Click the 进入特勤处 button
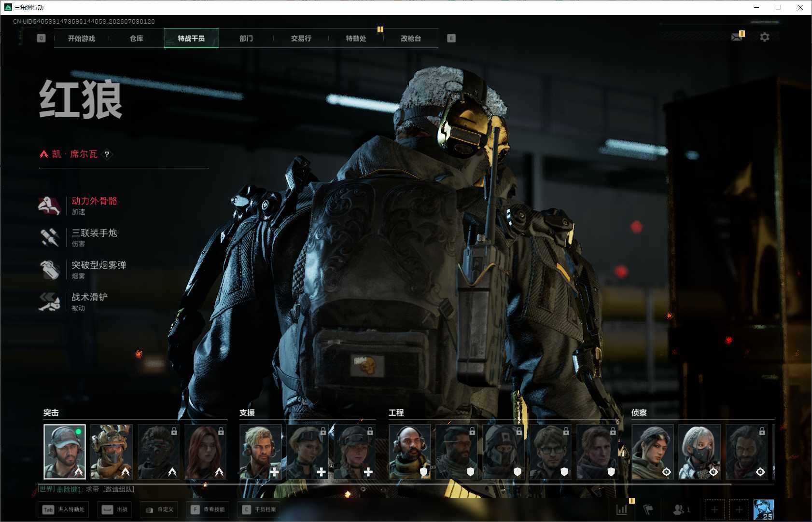812x522 pixels. click(63, 509)
